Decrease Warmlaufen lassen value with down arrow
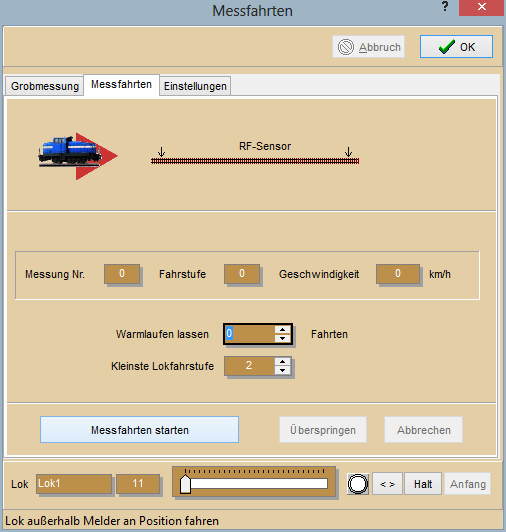 coord(282,338)
